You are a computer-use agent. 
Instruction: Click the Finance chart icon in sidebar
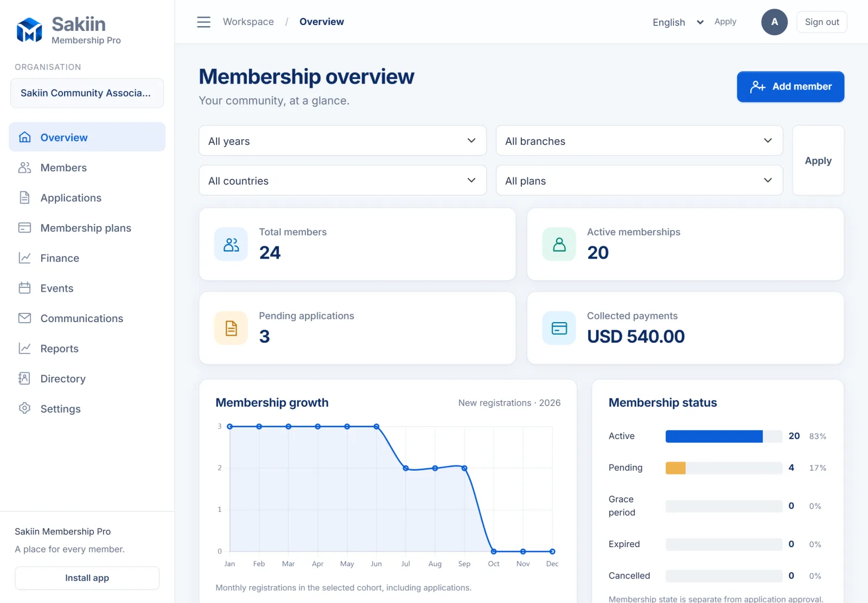(24, 258)
